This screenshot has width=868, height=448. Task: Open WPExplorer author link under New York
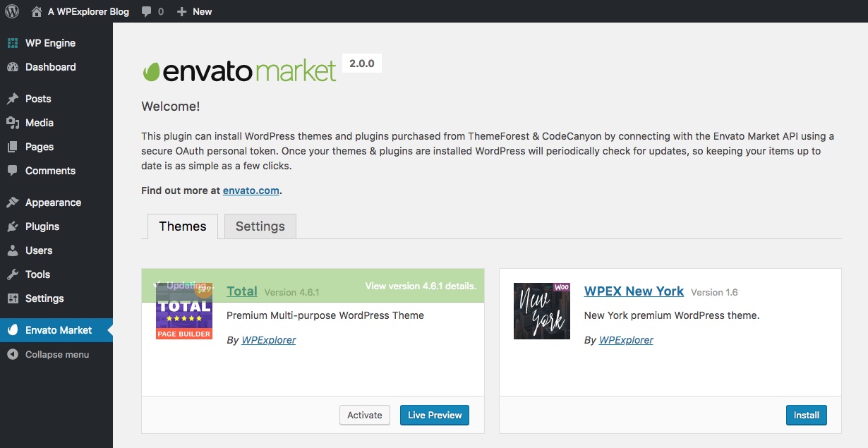click(x=626, y=340)
